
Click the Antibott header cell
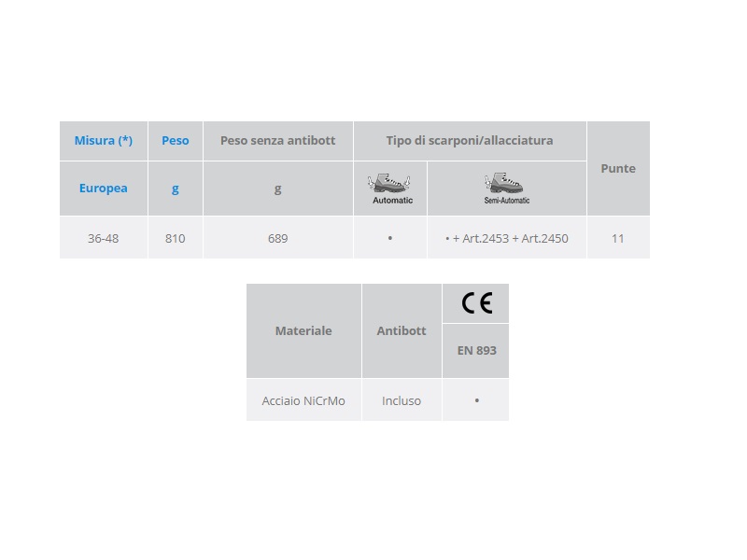(x=402, y=331)
